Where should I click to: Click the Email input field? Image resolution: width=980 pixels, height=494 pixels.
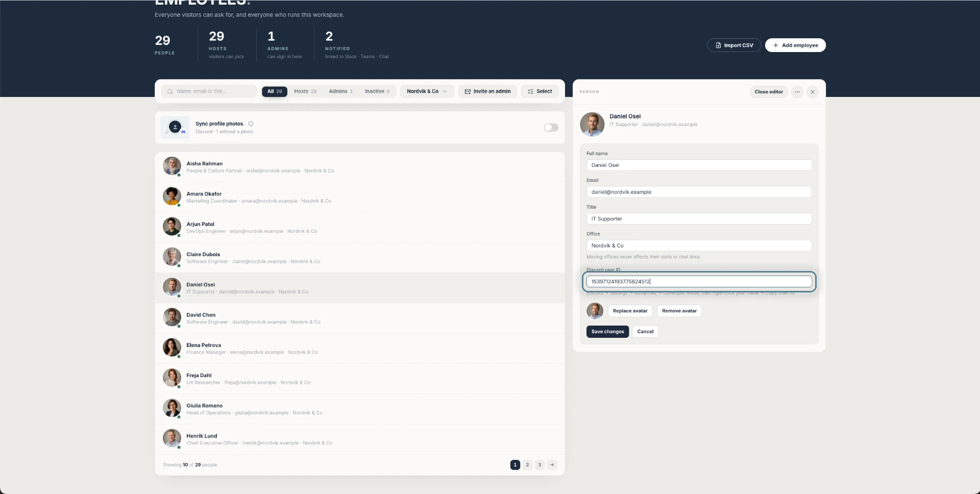699,192
